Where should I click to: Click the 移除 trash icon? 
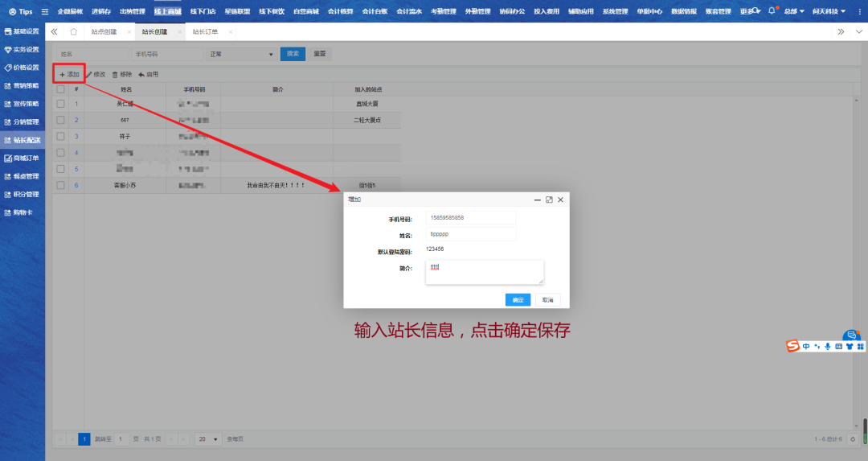point(115,74)
